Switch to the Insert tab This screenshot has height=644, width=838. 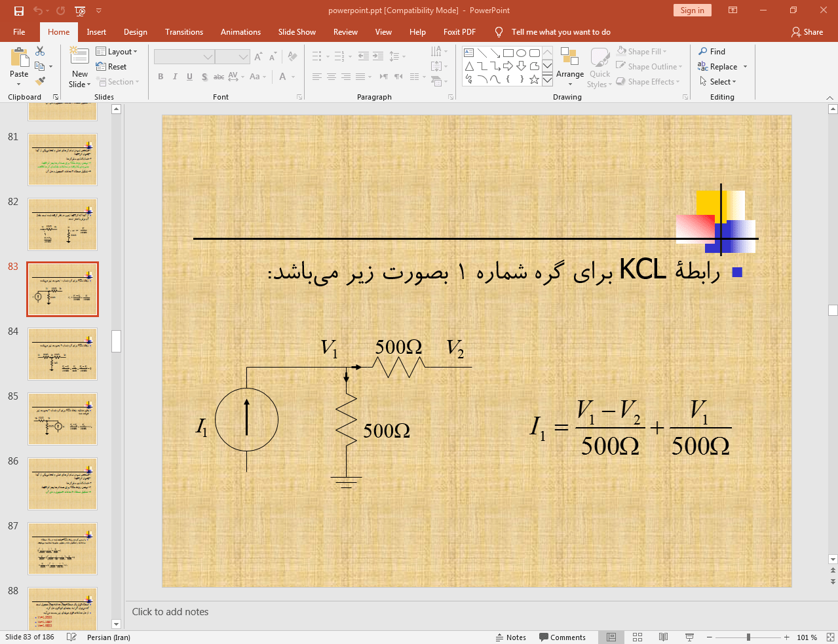point(96,32)
